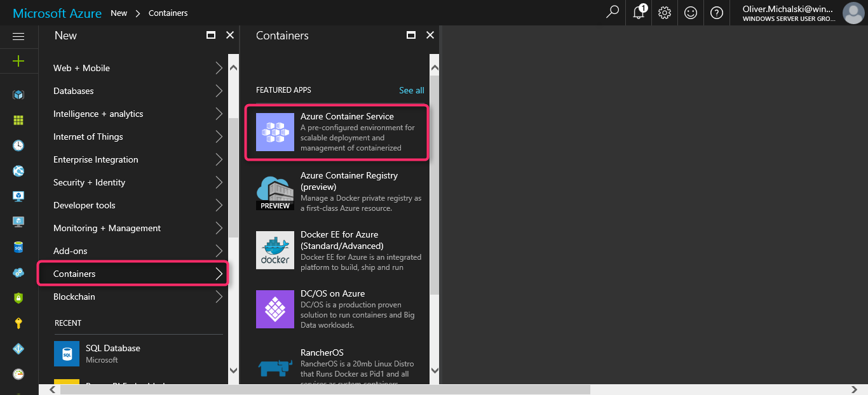Open All resources grid icon
This screenshot has width=868, height=395.
pos(18,120)
